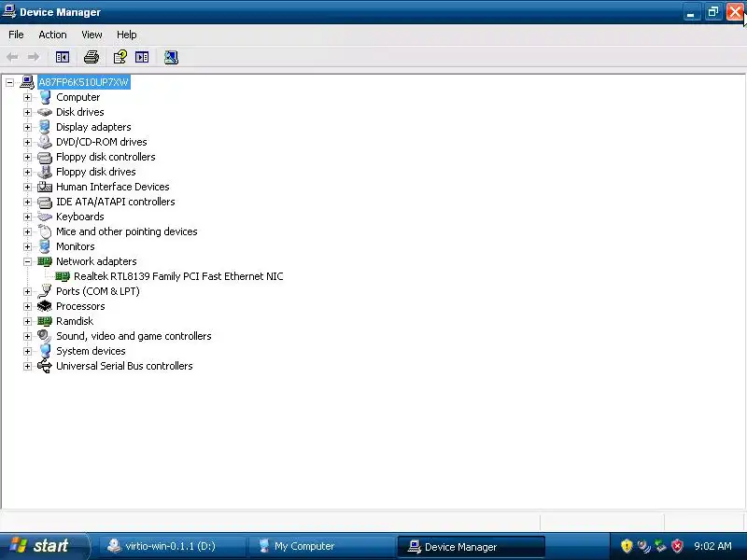Select 'Realtek RTL8139 Family PCI Fast Ethernet NIC' text
Viewport: 747px width, 560px height.
[178, 276]
